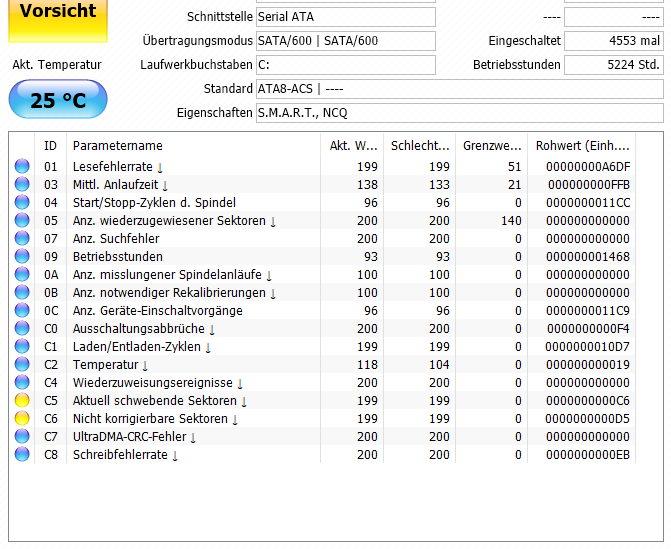Click blue status icon for Start/Stopp-Zyklen d. Spindel
The height and width of the screenshot is (549, 671).
[x=22, y=202]
